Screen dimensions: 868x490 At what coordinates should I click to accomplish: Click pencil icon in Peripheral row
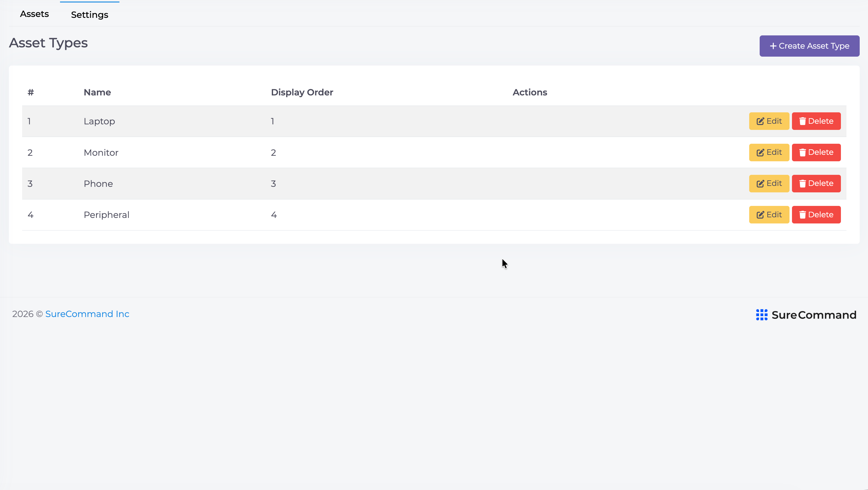[760, 215]
